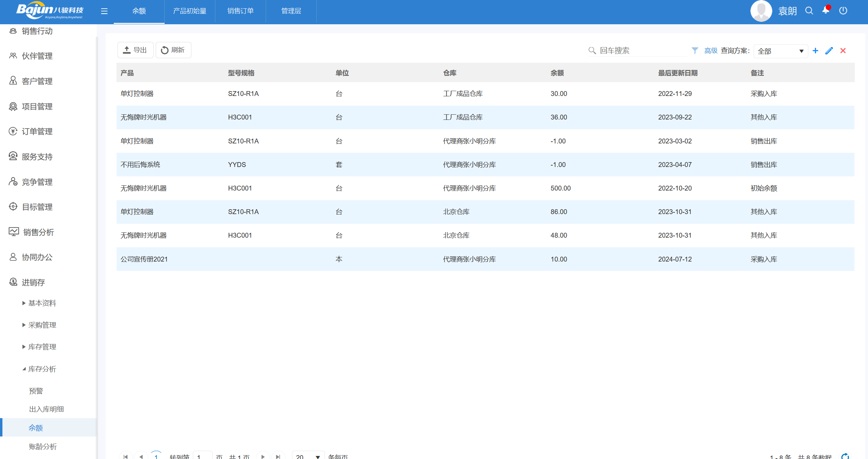The width and height of the screenshot is (868, 459).
Task: Open the notification bell icon
Action: (x=826, y=10)
